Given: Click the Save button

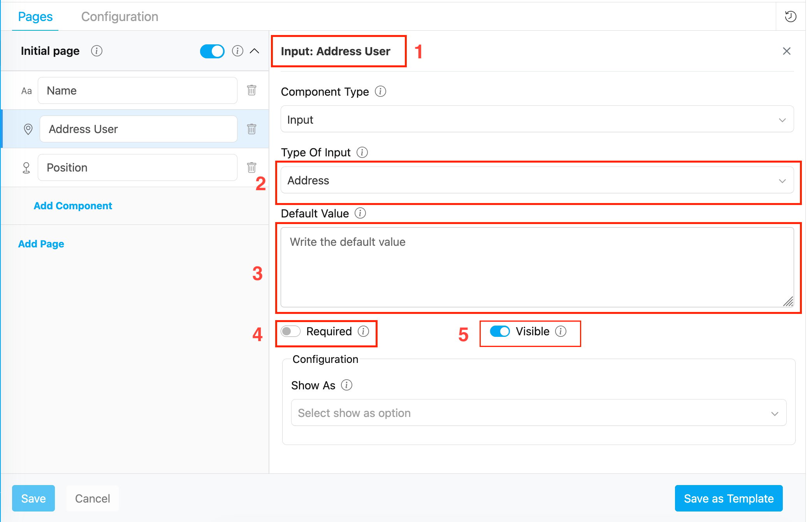Looking at the screenshot, I should point(33,498).
